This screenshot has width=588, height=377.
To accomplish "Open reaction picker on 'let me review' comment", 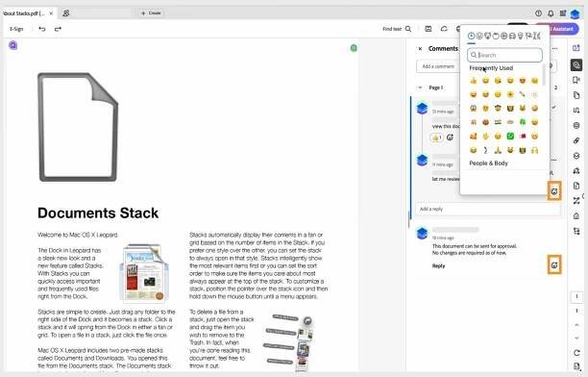I will 554,191.
